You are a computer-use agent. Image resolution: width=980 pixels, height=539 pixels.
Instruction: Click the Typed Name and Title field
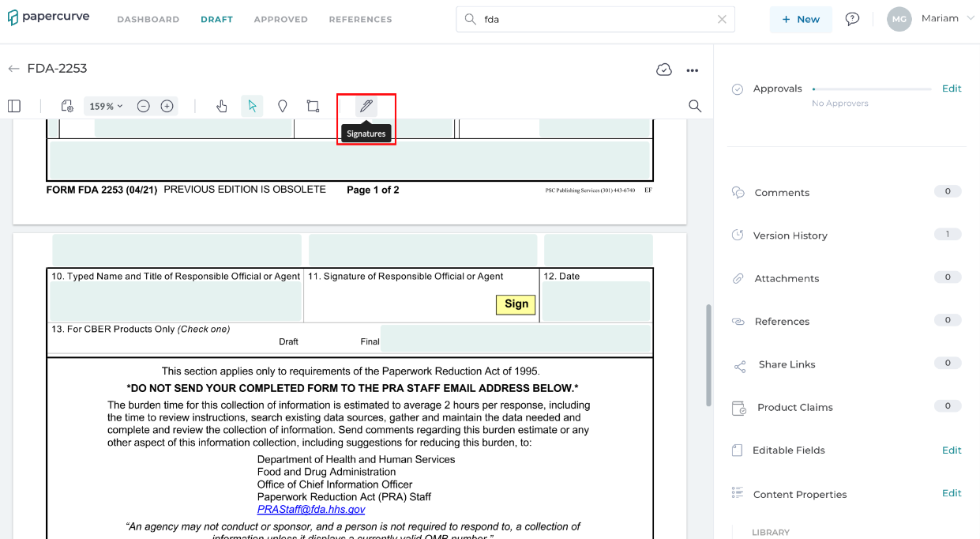(x=175, y=301)
